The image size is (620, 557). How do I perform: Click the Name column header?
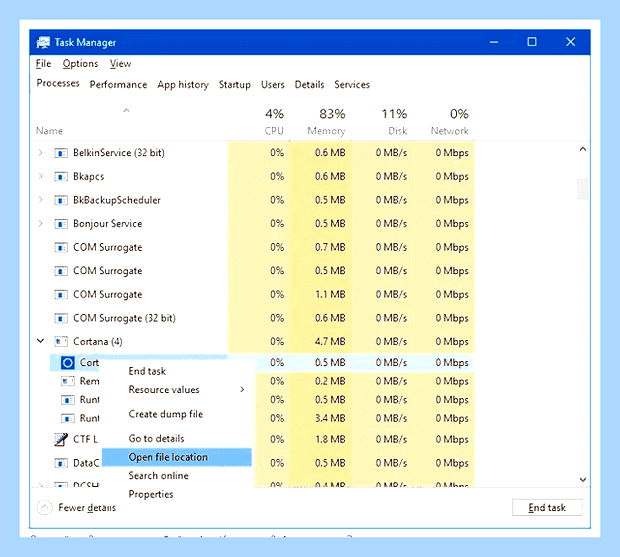(x=49, y=131)
